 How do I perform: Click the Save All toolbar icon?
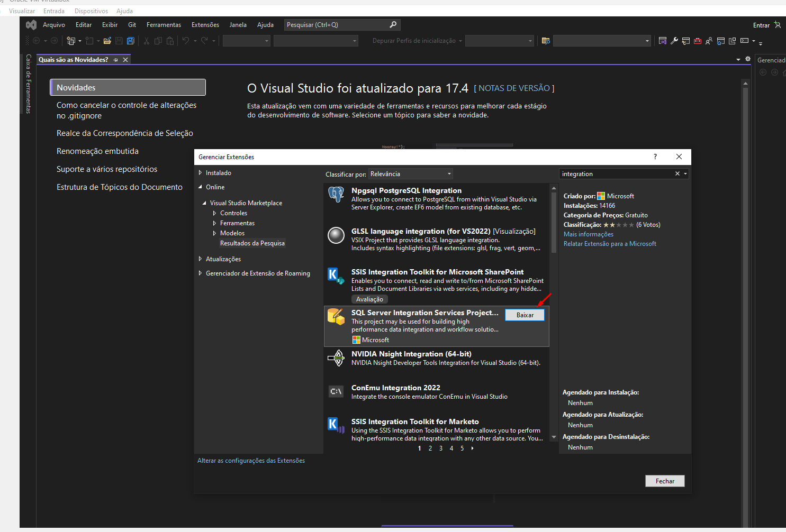click(131, 41)
